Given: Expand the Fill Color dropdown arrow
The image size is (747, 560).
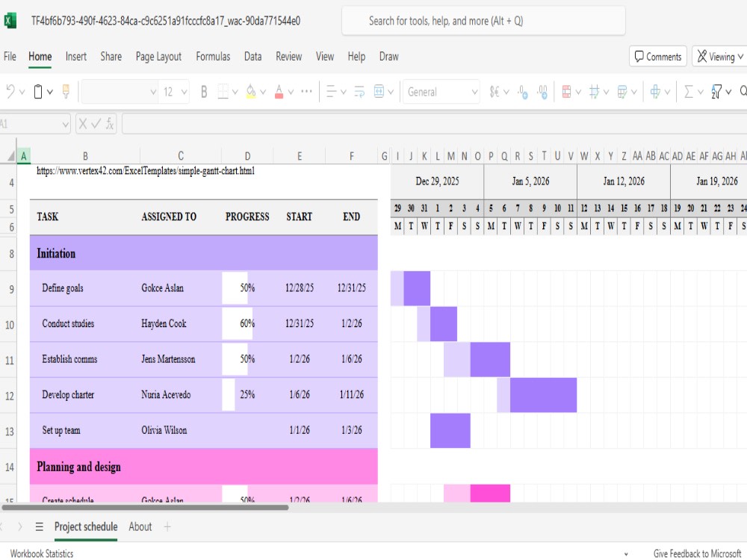Looking at the screenshot, I should [262, 92].
